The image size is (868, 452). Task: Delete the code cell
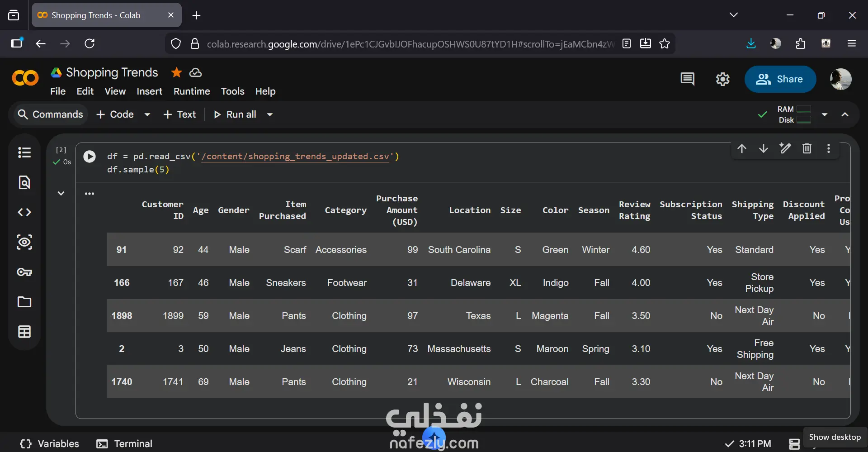click(807, 148)
